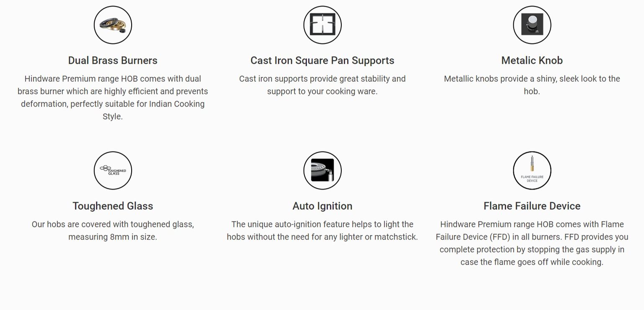Click the Dual Brass Burners icon

113,25
